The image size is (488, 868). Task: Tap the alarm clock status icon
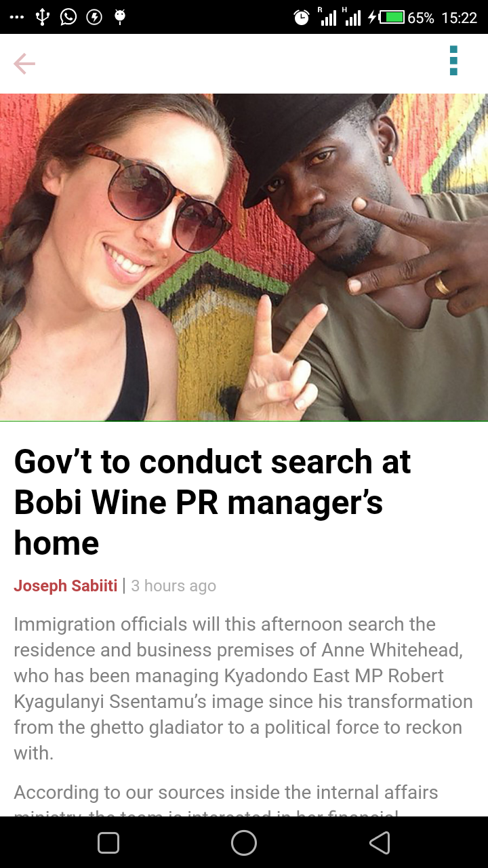point(302,18)
